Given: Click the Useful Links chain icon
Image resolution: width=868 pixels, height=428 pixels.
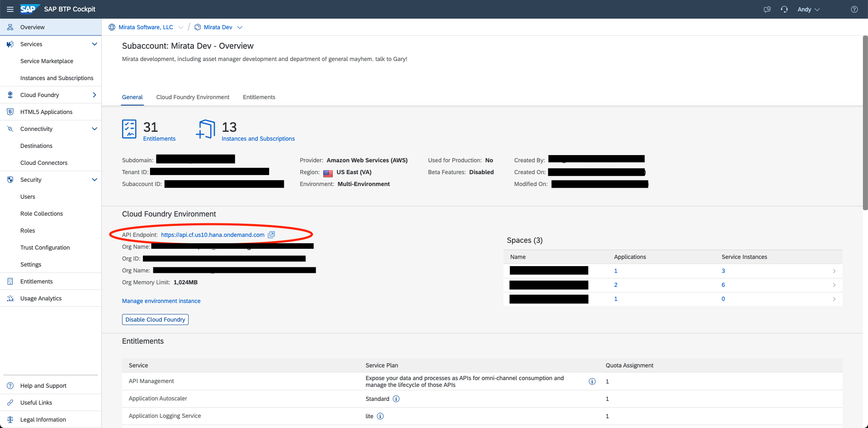Looking at the screenshot, I should pyautogui.click(x=10, y=403).
